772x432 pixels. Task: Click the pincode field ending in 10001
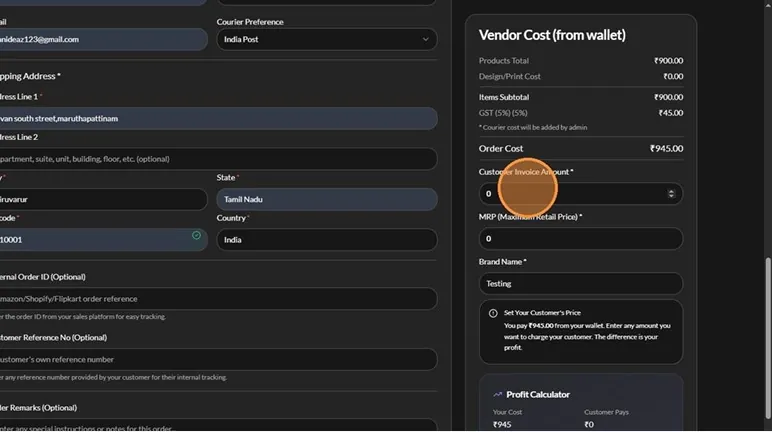pyautogui.click(x=102, y=240)
